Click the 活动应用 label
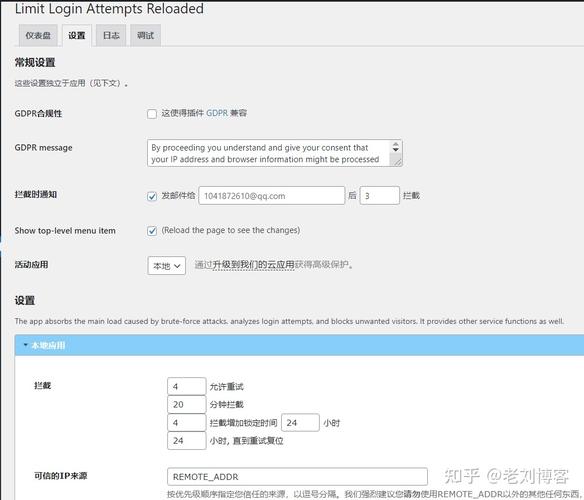The image size is (584, 500). (x=31, y=265)
